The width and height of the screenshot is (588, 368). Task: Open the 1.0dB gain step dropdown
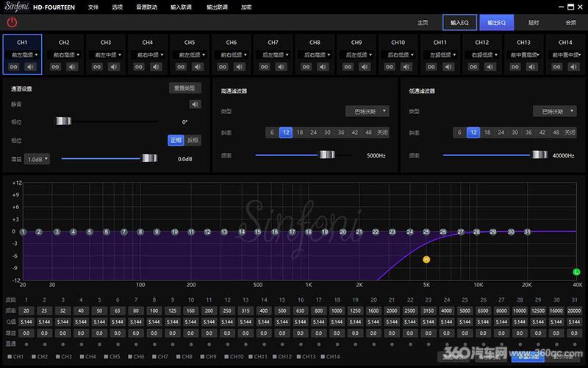pyautogui.click(x=37, y=159)
